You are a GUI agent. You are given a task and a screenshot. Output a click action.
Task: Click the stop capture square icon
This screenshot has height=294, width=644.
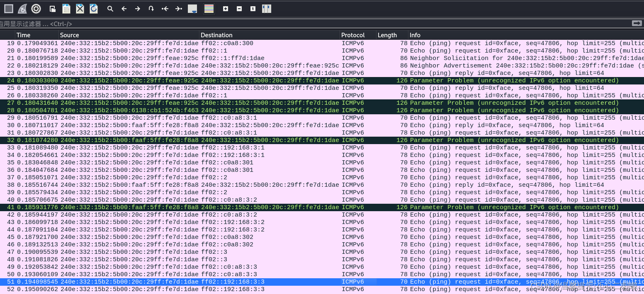pos(8,8)
